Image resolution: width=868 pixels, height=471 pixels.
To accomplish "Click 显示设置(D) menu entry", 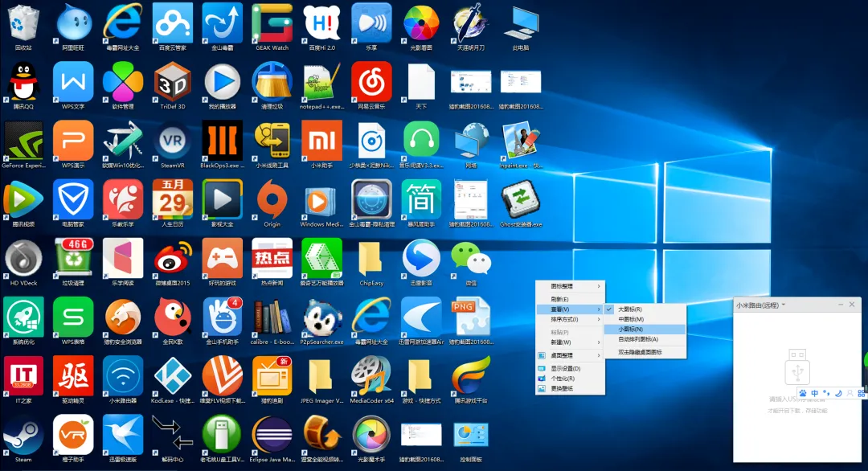I will tap(570, 369).
